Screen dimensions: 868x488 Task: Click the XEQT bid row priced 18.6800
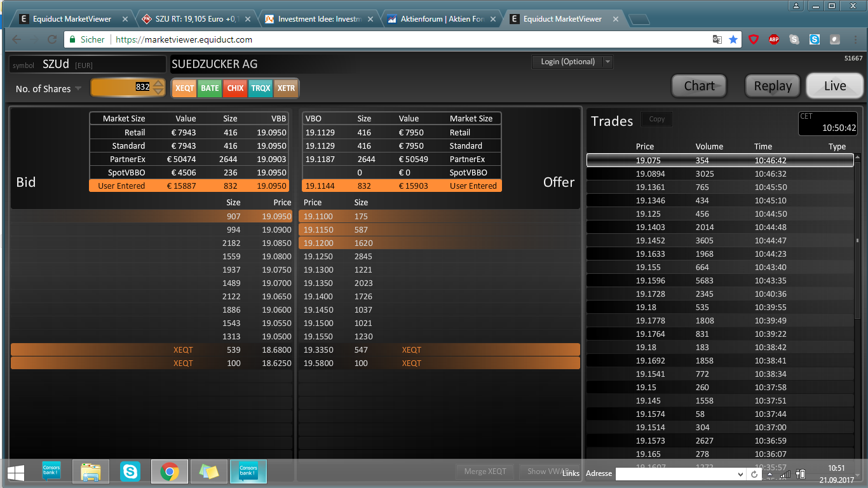(152, 350)
